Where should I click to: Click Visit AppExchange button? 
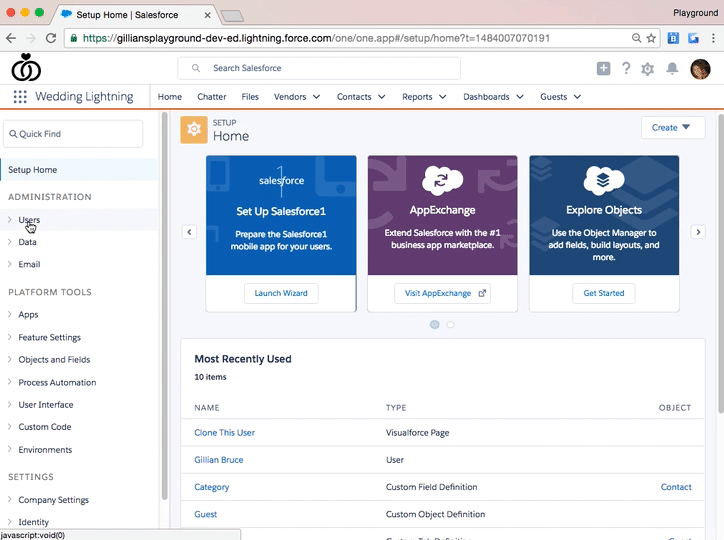tap(442, 293)
